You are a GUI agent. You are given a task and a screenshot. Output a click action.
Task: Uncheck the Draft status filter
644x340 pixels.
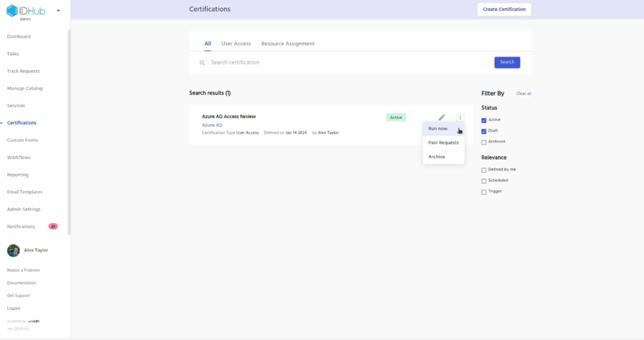(x=484, y=131)
